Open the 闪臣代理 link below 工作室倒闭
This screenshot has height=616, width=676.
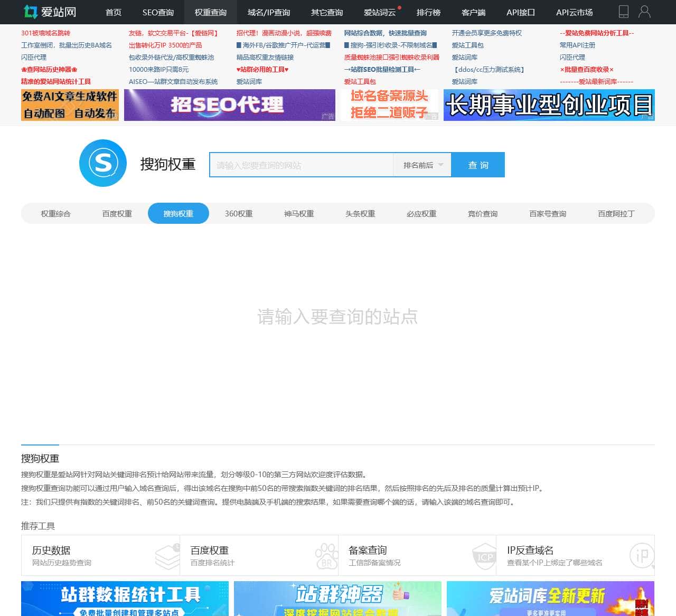pos(34,58)
